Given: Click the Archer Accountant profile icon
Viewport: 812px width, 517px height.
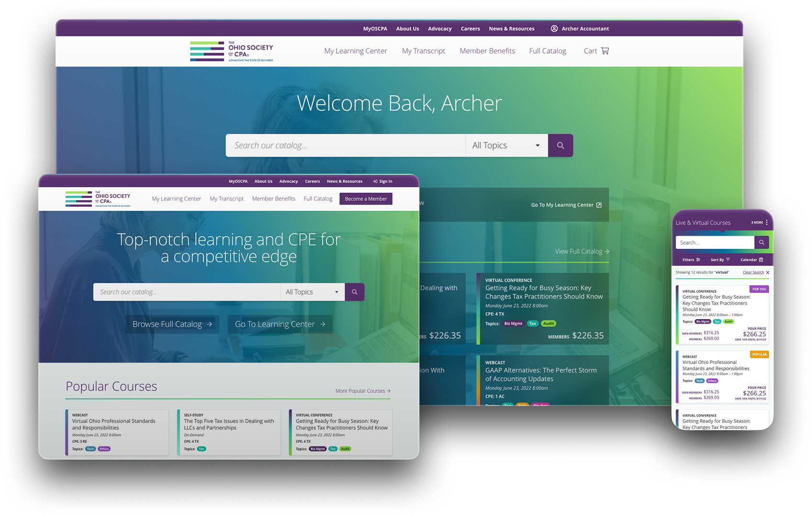Looking at the screenshot, I should (554, 29).
